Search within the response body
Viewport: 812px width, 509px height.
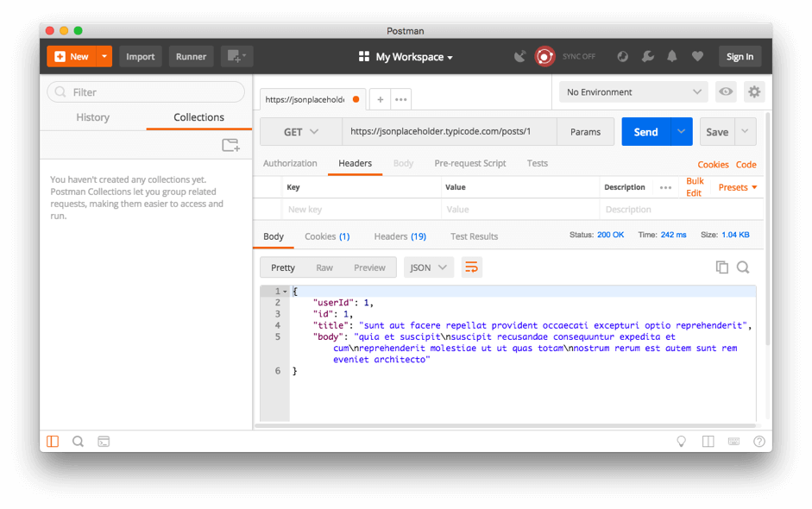(x=743, y=267)
